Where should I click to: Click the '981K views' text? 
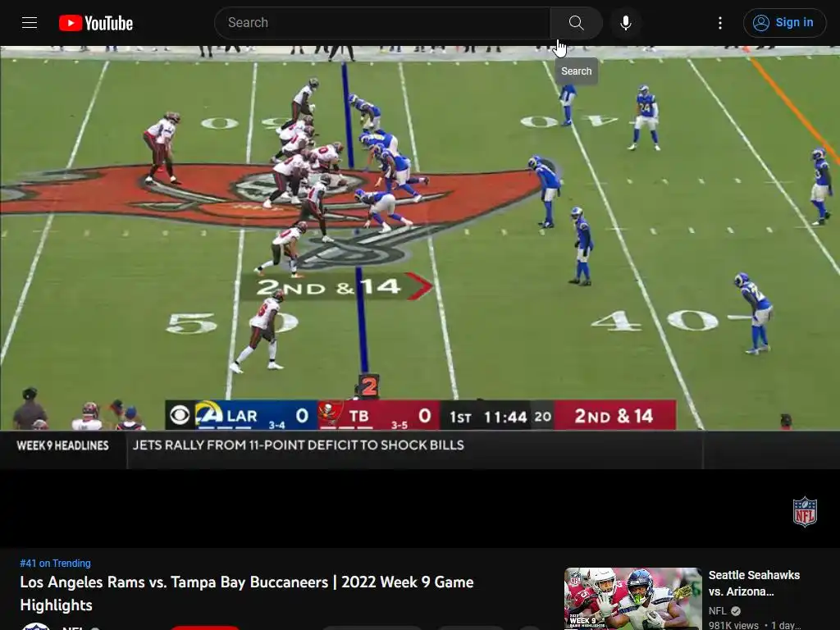(x=733, y=625)
